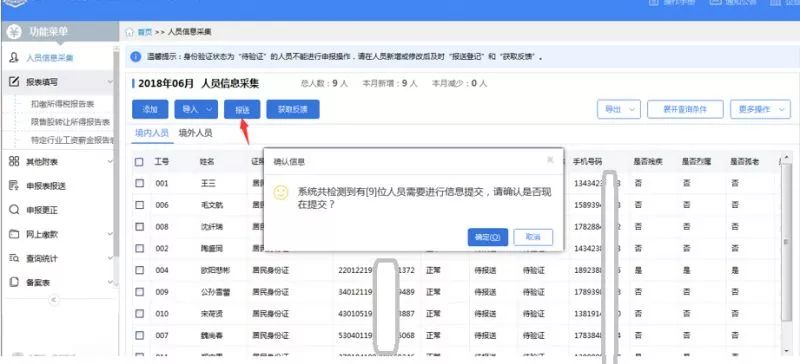Check the box for employee 004

[139, 270]
